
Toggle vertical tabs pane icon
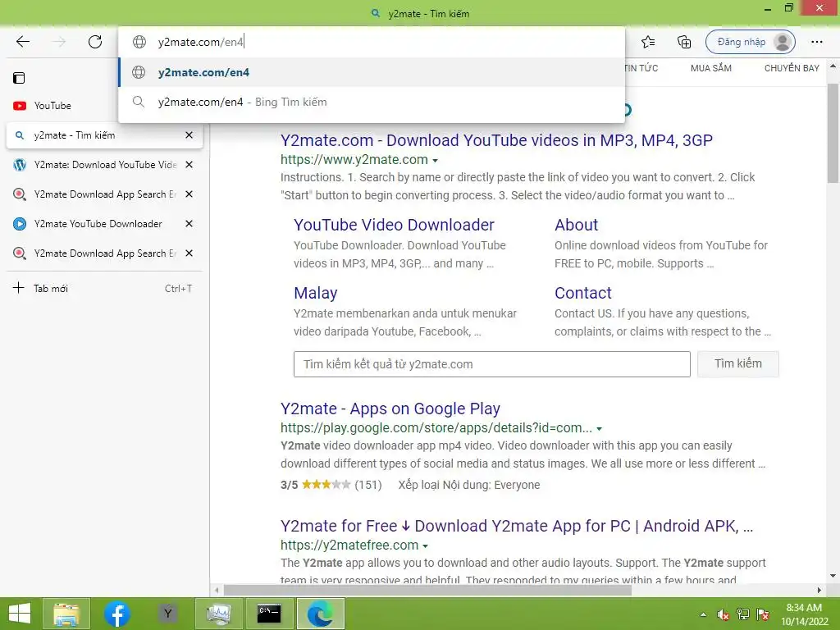[x=19, y=78]
